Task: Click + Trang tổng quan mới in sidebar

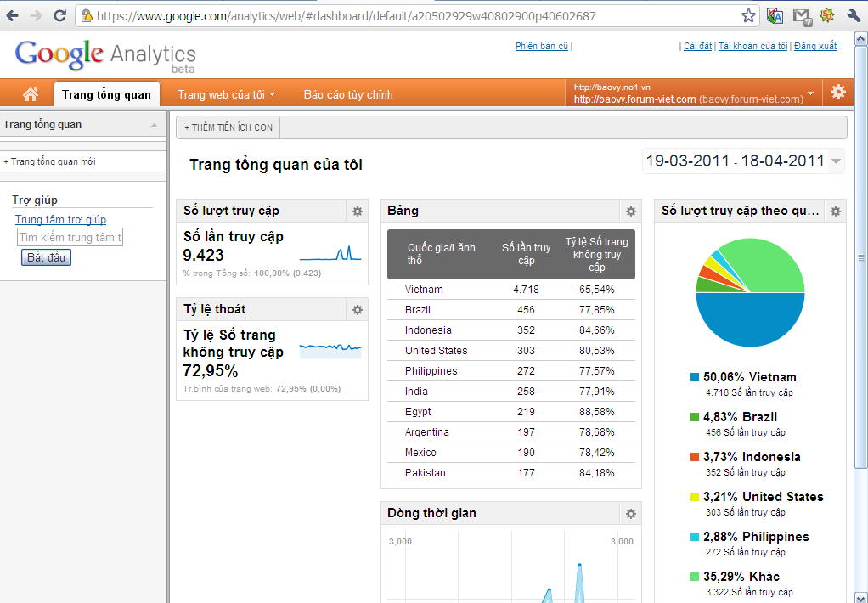Action: tap(49, 161)
